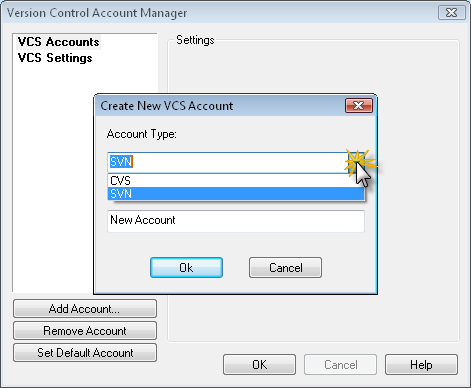471x388 pixels.
Task: Click OK in the Account Manager window
Action: tap(259, 365)
